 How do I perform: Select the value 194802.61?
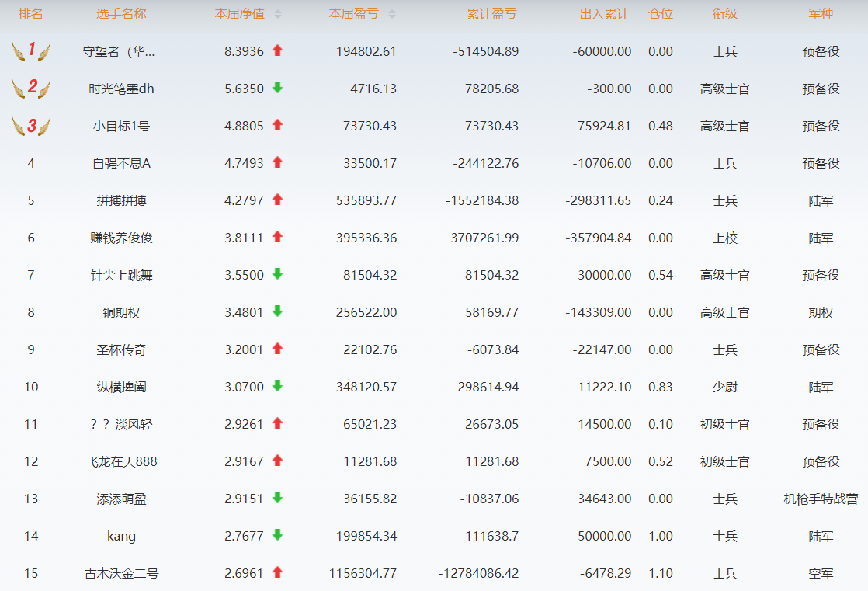[366, 51]
